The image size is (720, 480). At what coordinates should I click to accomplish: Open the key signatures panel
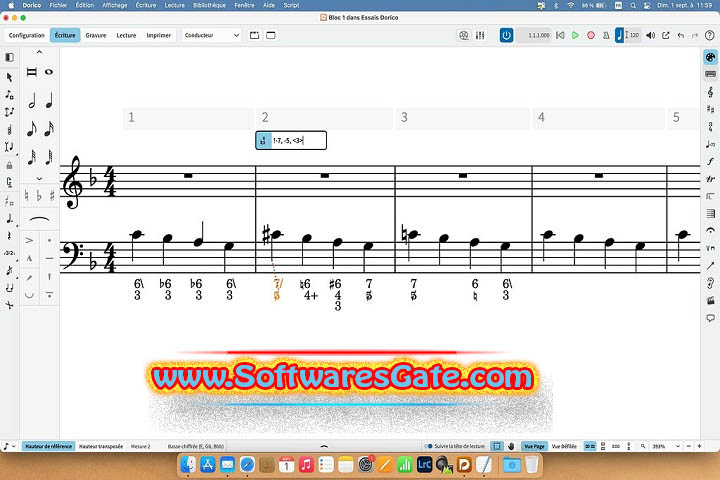coord(710,109)
